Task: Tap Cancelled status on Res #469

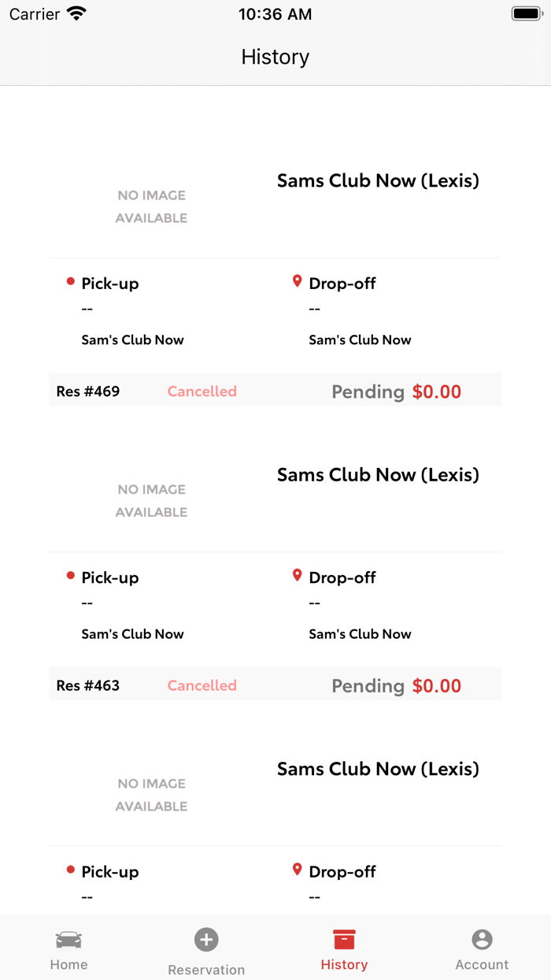Action: pyautogui.click(x=202, y=392)
